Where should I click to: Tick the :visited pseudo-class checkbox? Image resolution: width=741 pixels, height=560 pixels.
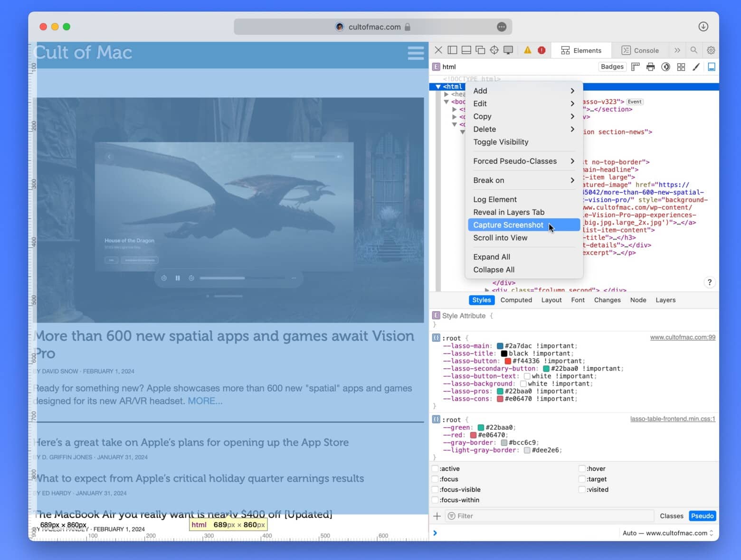point(582,490)
